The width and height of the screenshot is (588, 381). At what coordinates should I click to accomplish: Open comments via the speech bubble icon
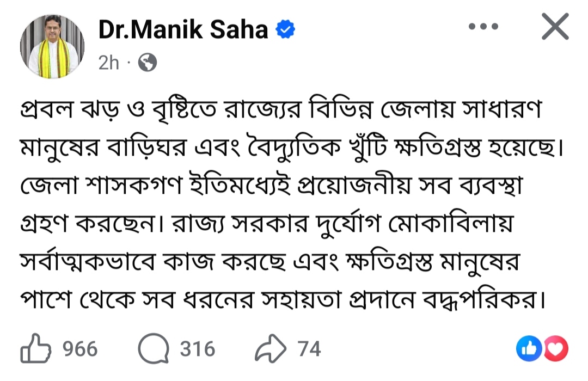(152, 349)
